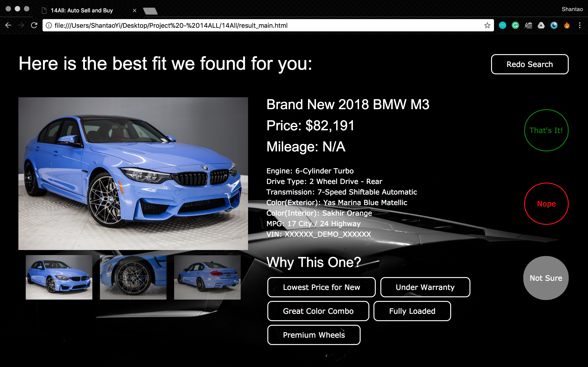Open the Chrome three-dot menu

click(580, 25)
